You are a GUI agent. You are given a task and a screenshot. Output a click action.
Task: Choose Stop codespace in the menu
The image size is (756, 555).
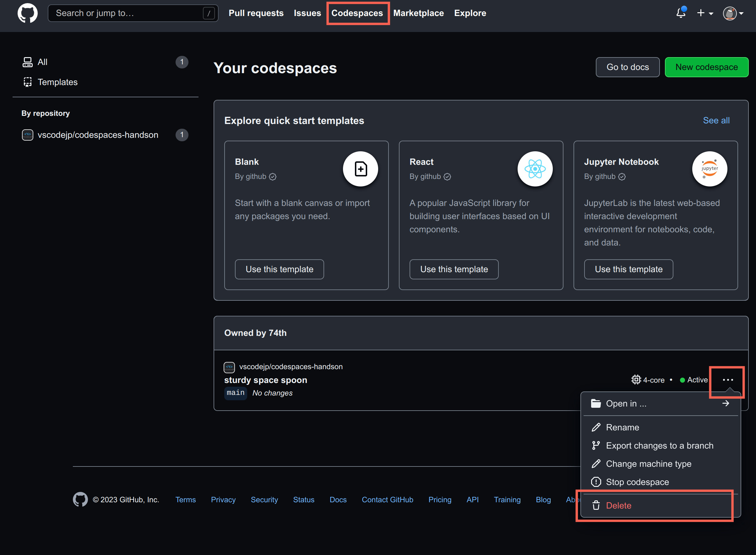coord(637,482)
